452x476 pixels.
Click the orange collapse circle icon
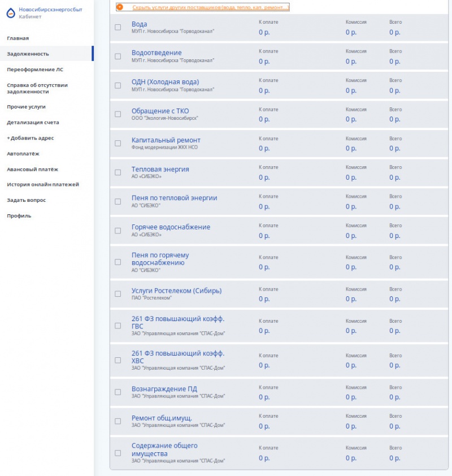click(119, 7)
